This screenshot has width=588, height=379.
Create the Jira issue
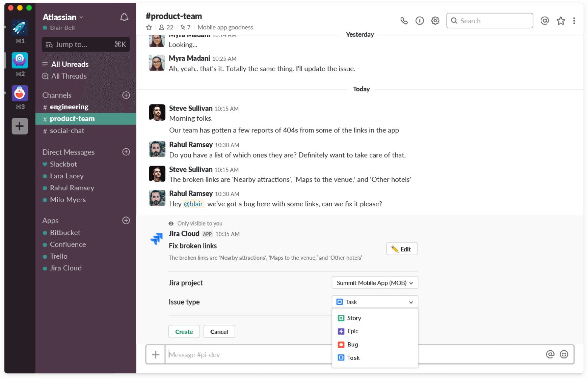point(184,331)
